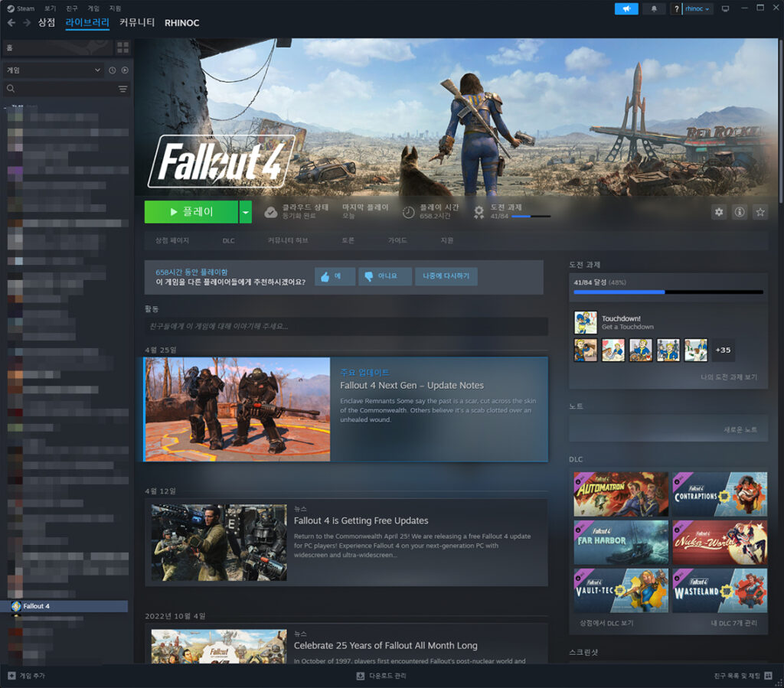The height and width of the screenshot is (688, 784).
Task: Open Celebrate 25 Years of Fallout news
Action: [386, 646]
